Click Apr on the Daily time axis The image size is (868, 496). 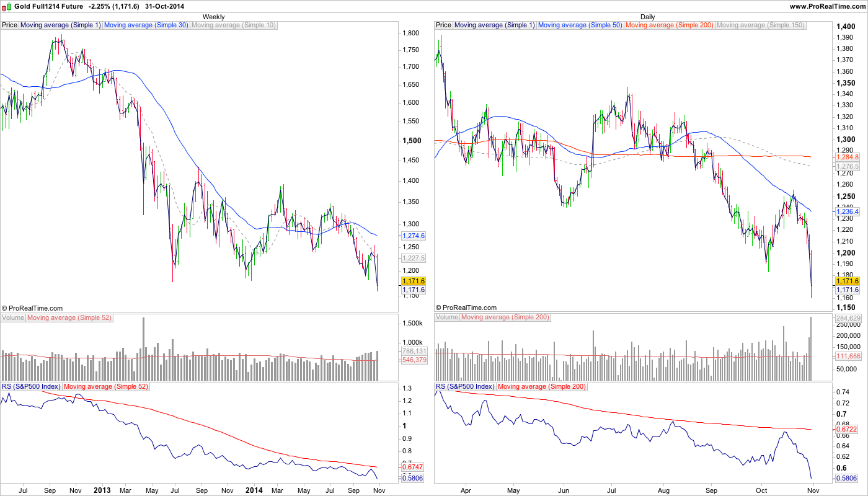pos(466,490)
